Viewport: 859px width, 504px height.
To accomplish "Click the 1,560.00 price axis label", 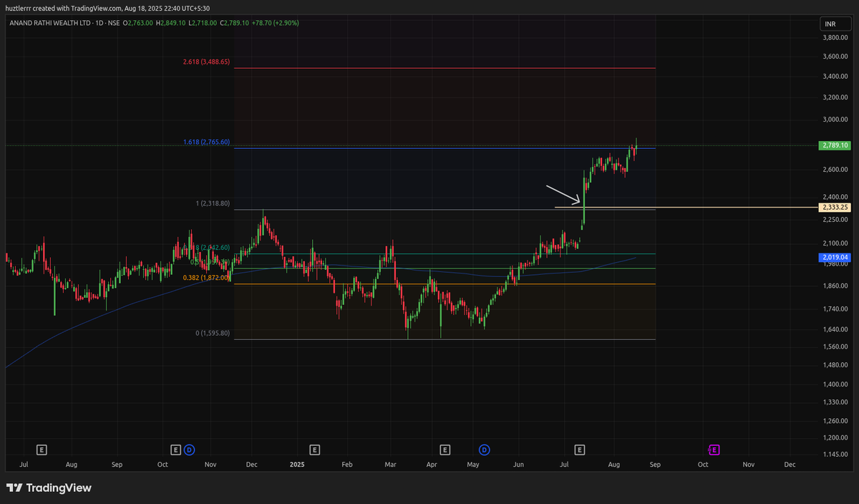I will 835,347.
